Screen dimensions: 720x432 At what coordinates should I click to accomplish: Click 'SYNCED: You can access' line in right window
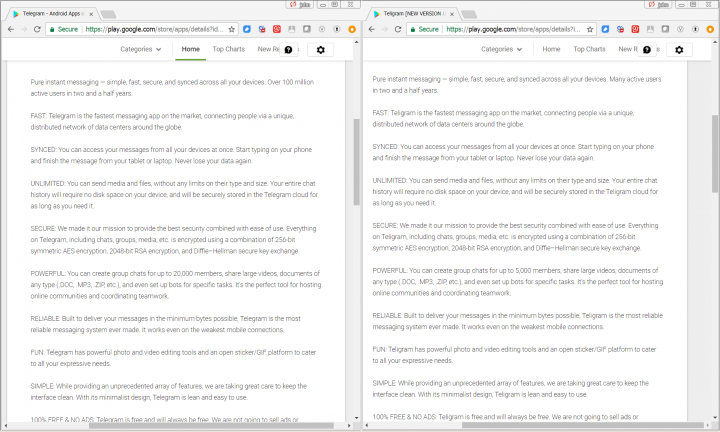513,147
